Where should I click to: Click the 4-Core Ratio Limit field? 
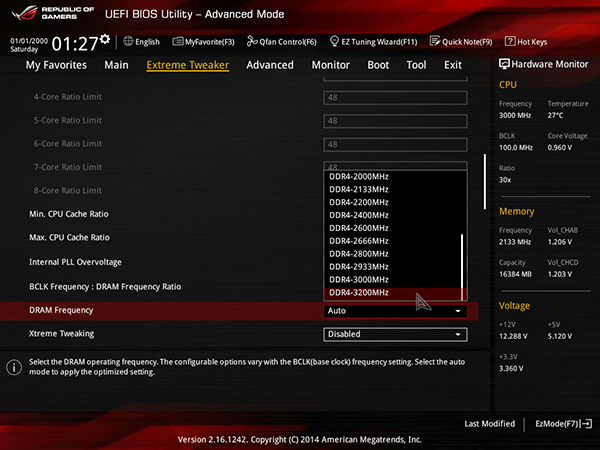coord(395,98)
